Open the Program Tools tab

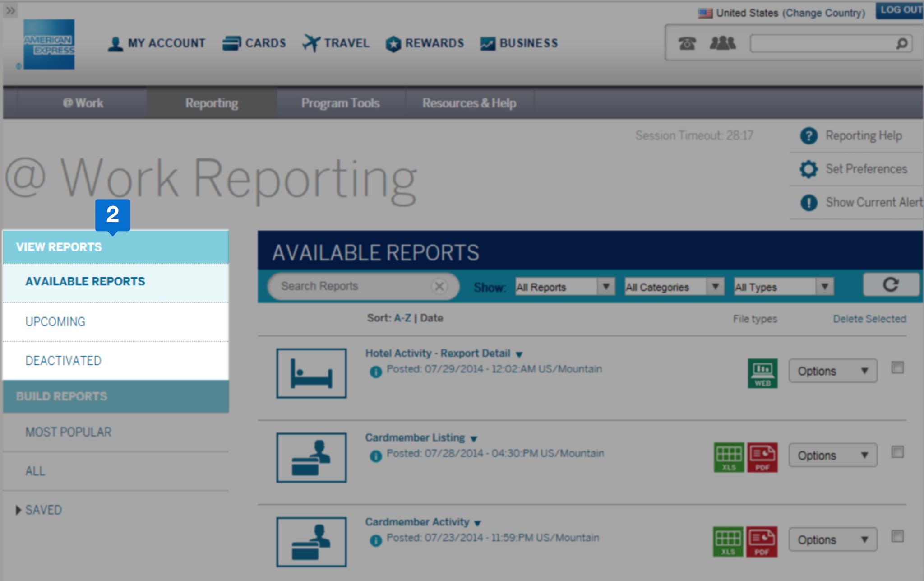pyautogui.click(x=340, y=103)
